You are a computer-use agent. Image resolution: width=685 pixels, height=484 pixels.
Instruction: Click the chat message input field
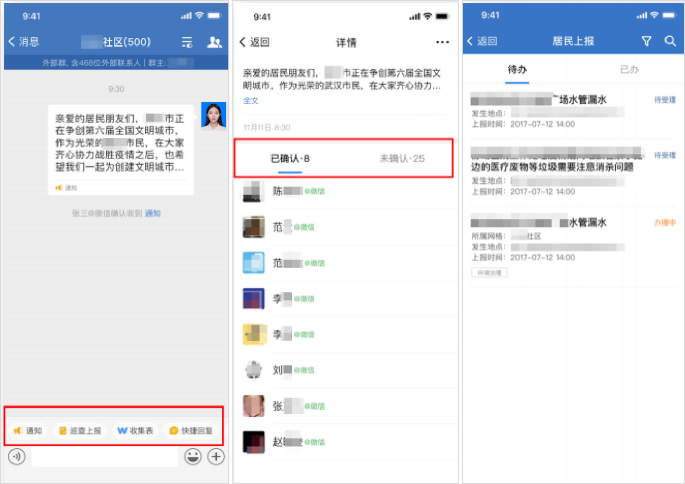tap(103, 457)
